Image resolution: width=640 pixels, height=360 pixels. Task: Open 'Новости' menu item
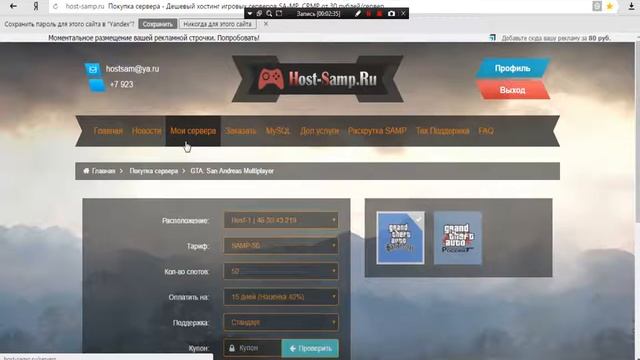click(x=147, y=131)
